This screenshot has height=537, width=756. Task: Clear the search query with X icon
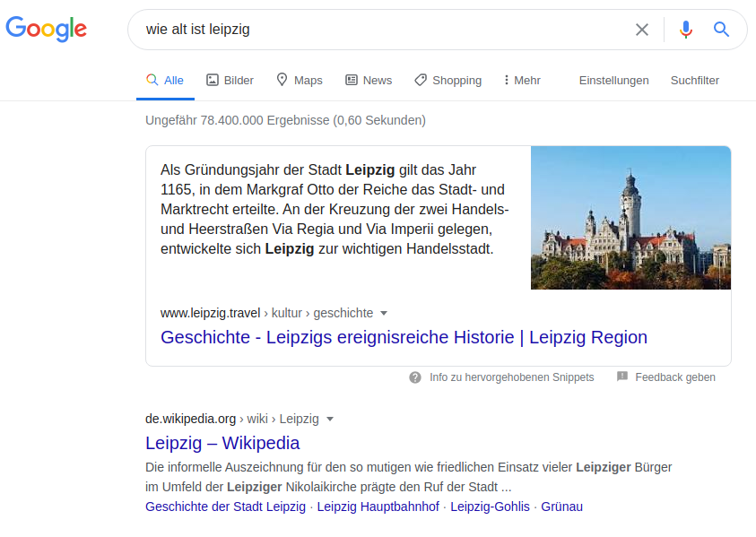[642, 30]
